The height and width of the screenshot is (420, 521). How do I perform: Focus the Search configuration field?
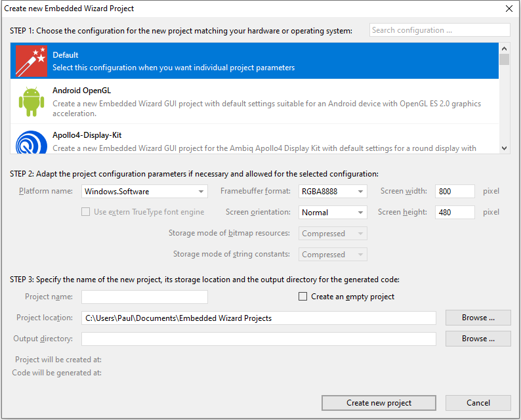coord(439,30)
